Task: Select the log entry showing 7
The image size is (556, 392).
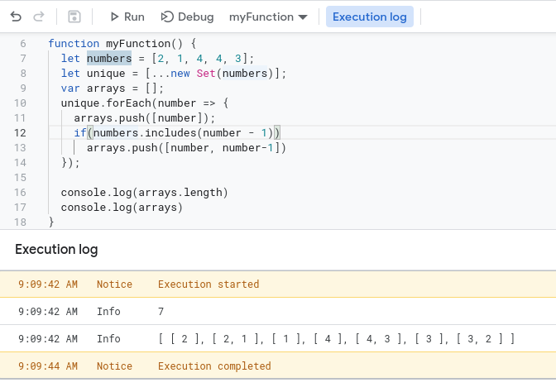Action: pyautogui.click(x=278, y=311)
